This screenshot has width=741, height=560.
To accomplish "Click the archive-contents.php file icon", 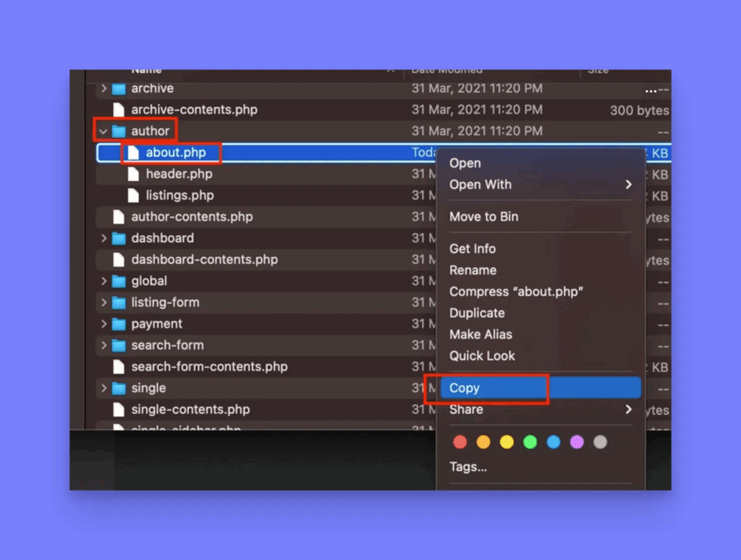I will click(119, 110).
